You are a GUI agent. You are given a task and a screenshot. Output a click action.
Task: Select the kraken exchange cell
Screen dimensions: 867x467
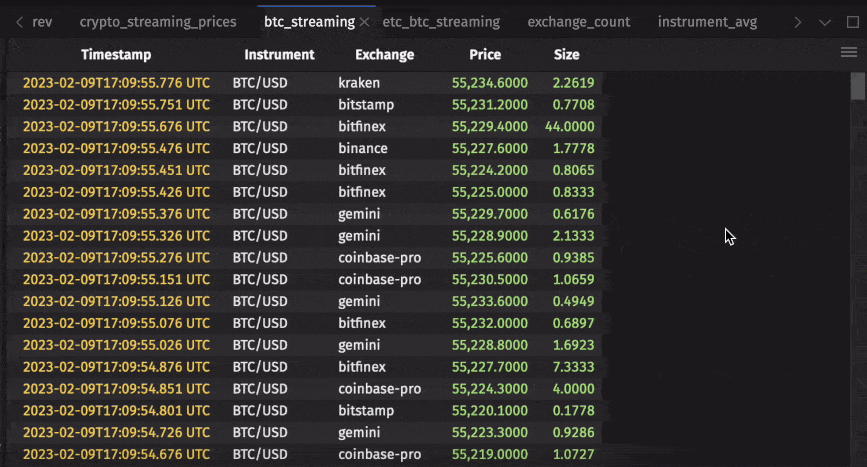click(359, 83)
